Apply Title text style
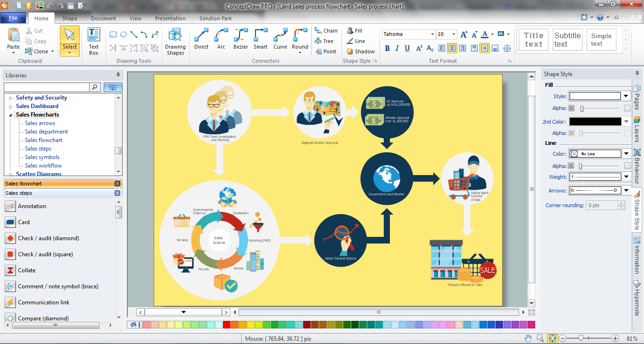Viewport: 644px width, 344px height. coord(533,40)
